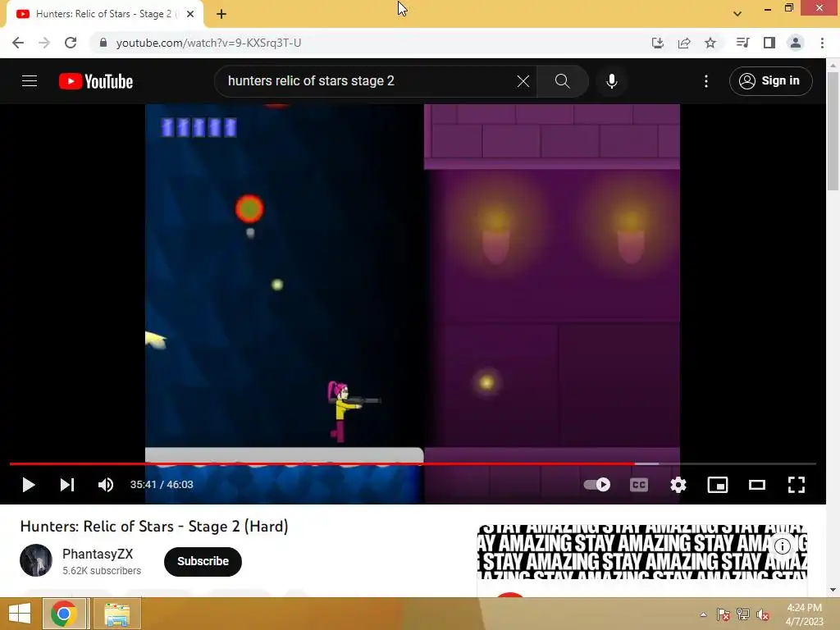
Task: Open PhantasyZX channel name link
Action: (98, 554)
